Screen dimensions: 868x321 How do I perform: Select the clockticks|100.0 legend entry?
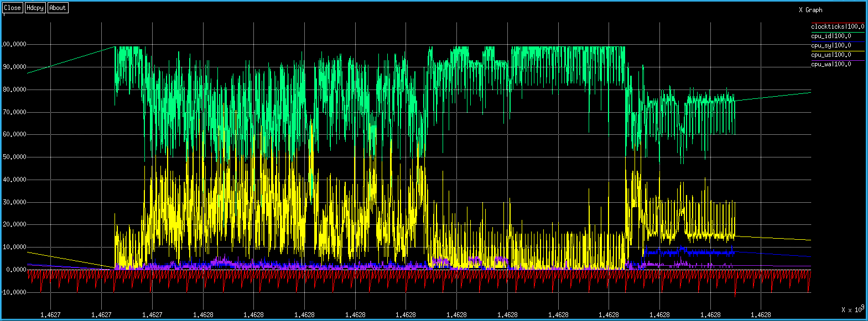click(x=838, y=27)
